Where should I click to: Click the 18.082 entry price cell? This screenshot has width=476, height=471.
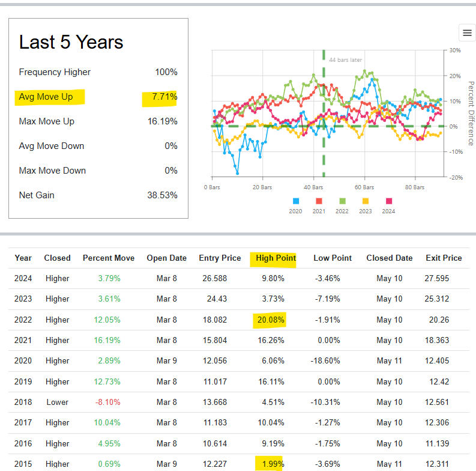coord(215,320)
